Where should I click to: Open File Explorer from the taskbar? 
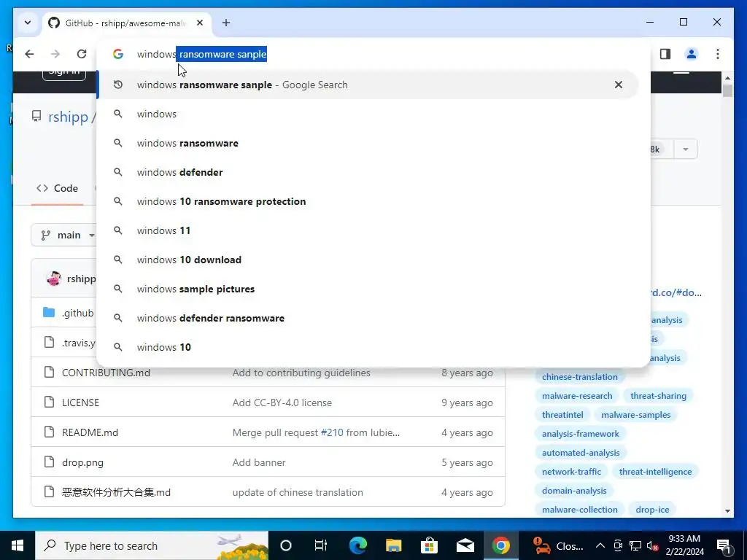(393, 545)
